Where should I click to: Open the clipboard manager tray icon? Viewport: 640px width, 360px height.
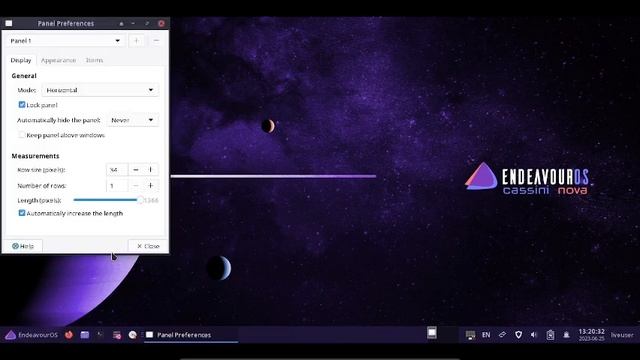click(x=550, y=335)
